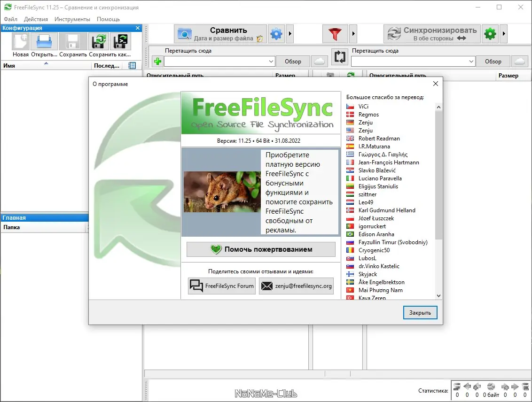Screen dimensions: 532x402
Task: Add folder pair with green plus
Action: click(157, 62)
